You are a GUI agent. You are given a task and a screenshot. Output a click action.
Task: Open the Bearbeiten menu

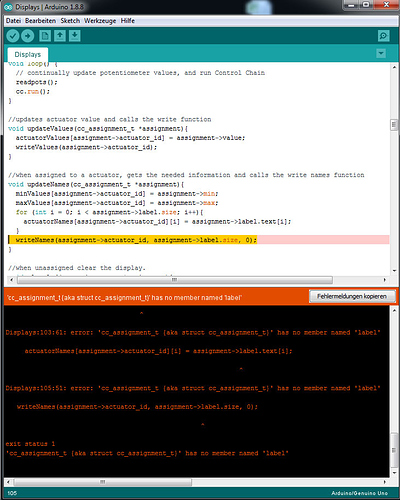(x=41, y=21)
